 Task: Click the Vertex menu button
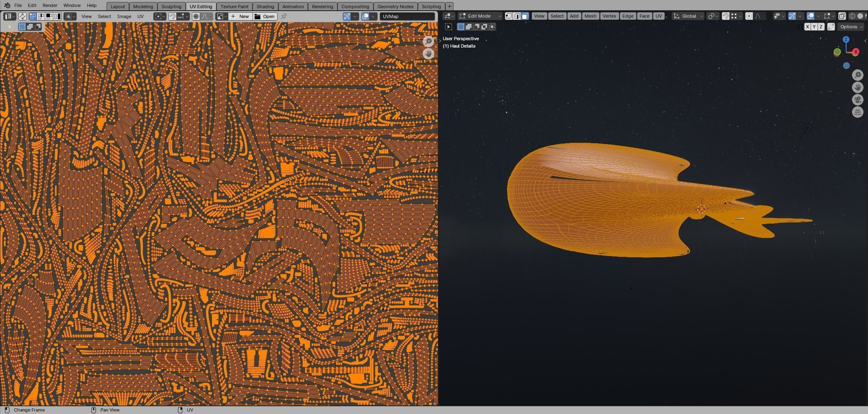pos(609,16)
